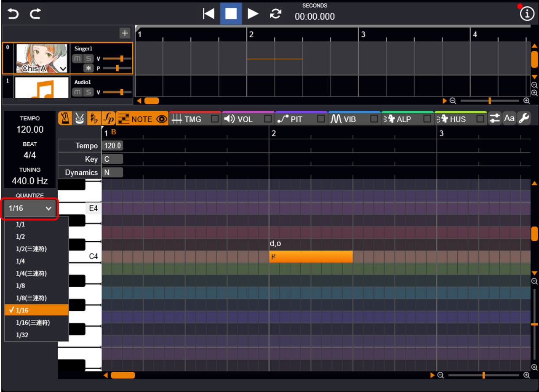Enable the VOL parameter checkbox
The width and height of the screenshot is (539, 392).
tap(268, 119)
